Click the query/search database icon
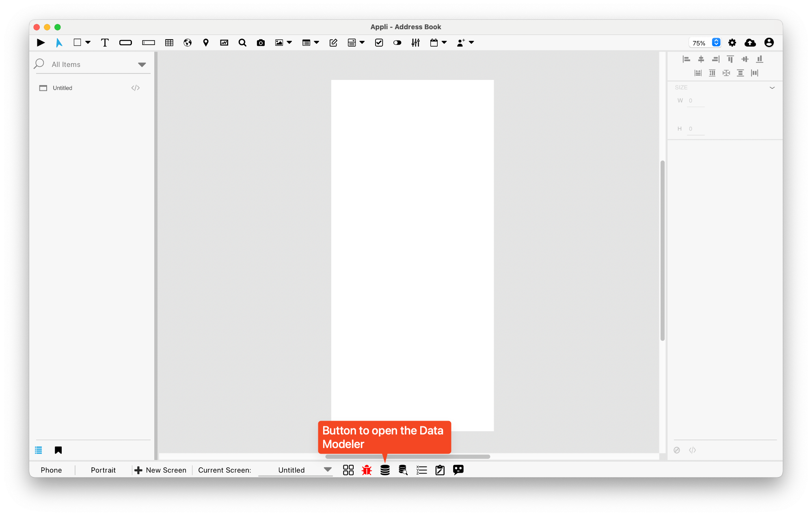 coord(402,470)
